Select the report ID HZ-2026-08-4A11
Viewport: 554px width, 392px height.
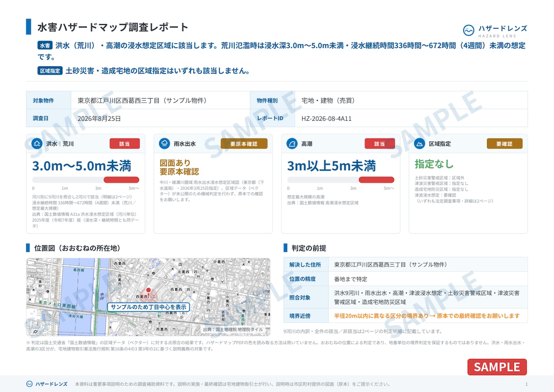(x=326, y=119)
